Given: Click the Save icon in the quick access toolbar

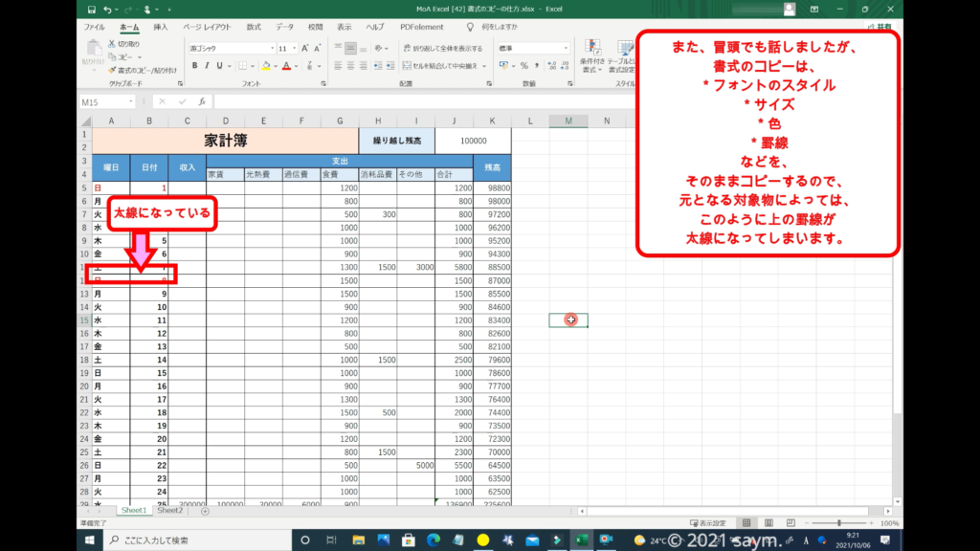Looking at the screenshot, I should pyautogui.click(x=89, y=10).
